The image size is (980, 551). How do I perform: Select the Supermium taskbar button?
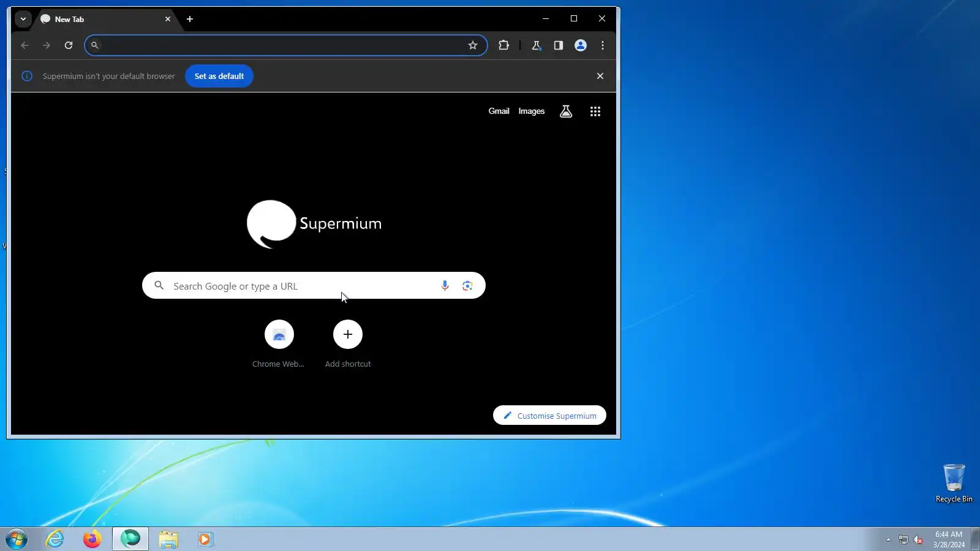[130, 539]
